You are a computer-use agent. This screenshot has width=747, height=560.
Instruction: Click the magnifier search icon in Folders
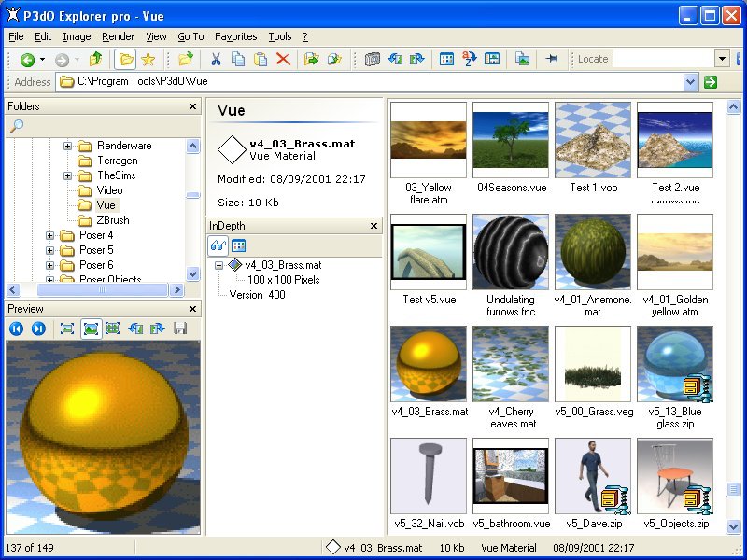[x=17, y=126]
